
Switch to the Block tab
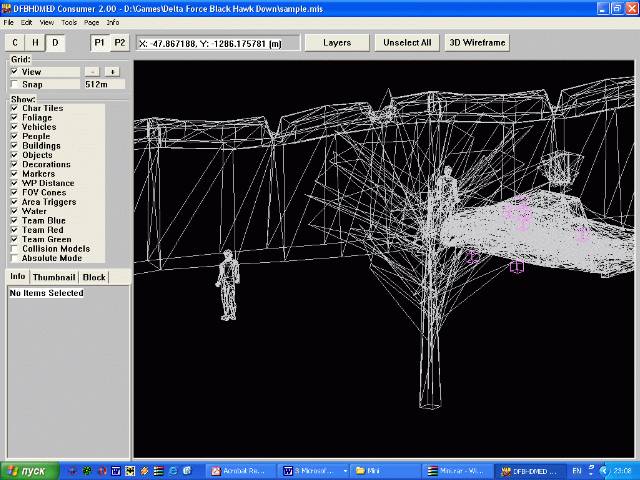[x=94, y=277]
